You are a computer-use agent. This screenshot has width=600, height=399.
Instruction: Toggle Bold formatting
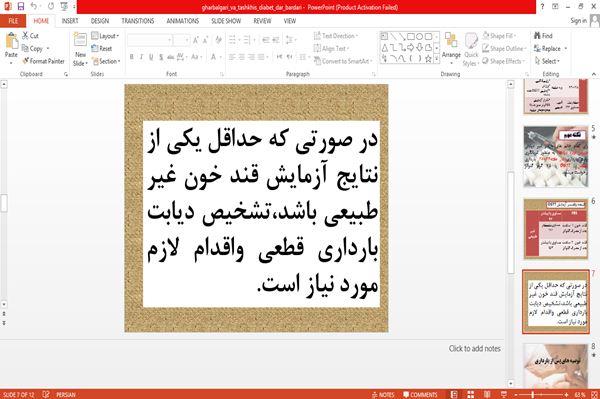pyautogui.click(x=132, y=57)
